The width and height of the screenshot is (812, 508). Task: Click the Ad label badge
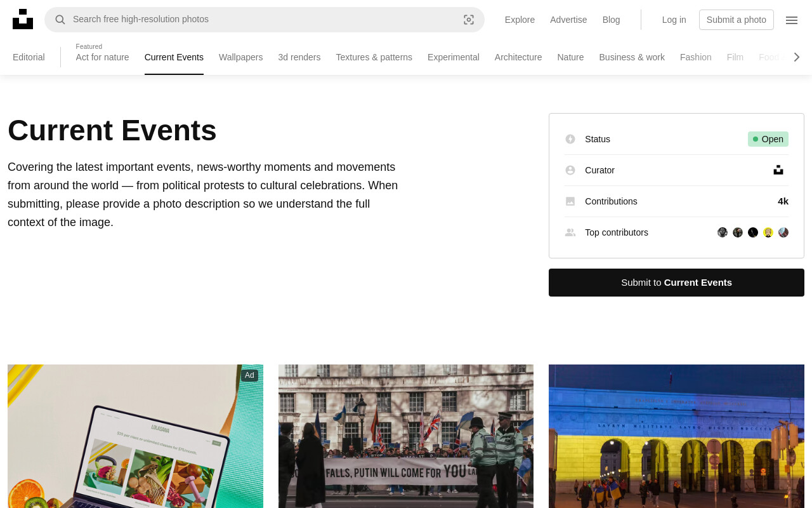pyautogui.click(x=249, y=375)
